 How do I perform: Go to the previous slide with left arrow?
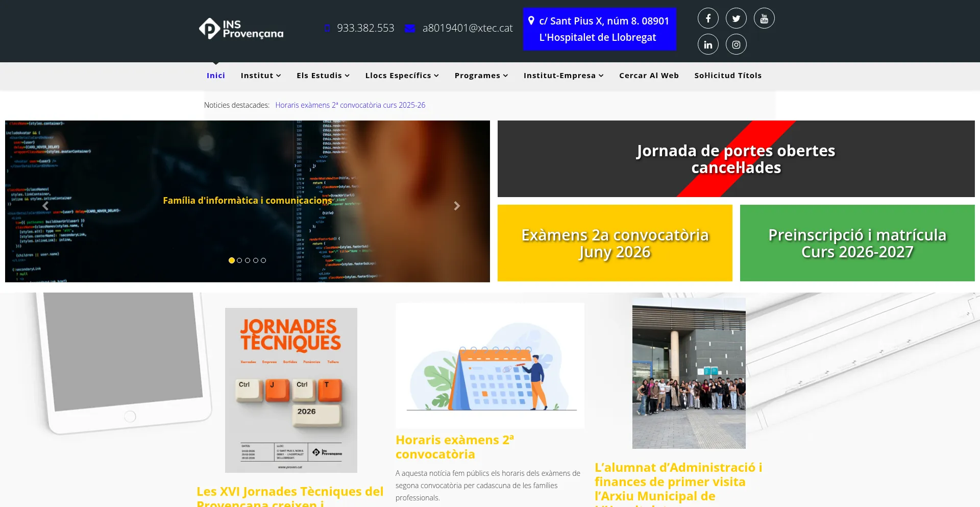tap(45, 206)
